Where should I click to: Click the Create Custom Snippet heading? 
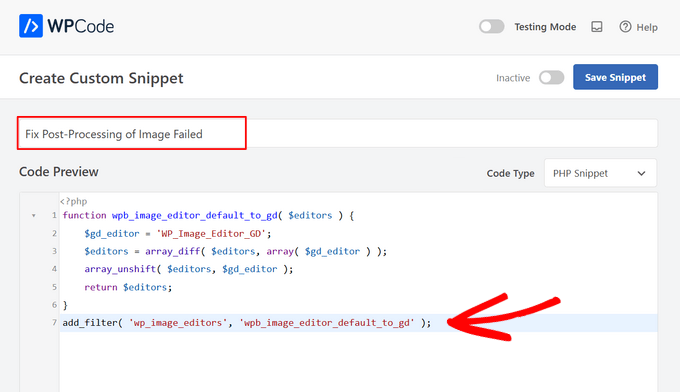pos(101,78)
